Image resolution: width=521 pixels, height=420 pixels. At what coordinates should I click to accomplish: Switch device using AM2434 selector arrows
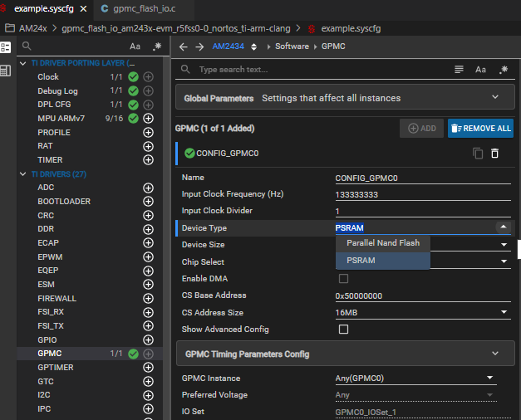click(254, 46)
